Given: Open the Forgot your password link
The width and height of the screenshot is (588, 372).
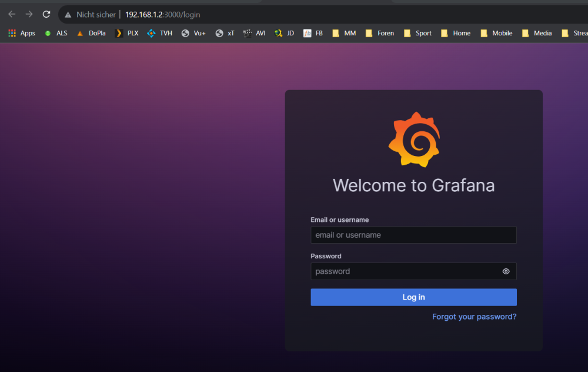Looking at the screenshot, I should point(475,317).
